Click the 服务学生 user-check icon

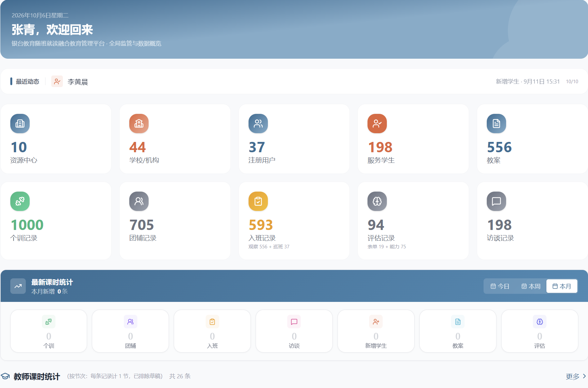pyautogui.click(x=377, y=124)
